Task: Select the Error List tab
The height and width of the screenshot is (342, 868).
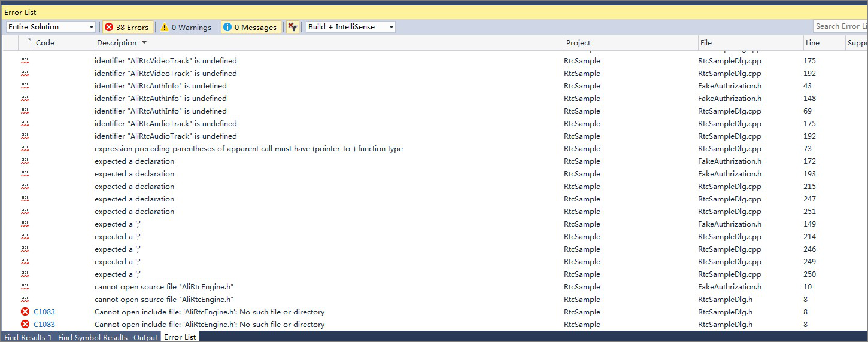Action: 180,337
